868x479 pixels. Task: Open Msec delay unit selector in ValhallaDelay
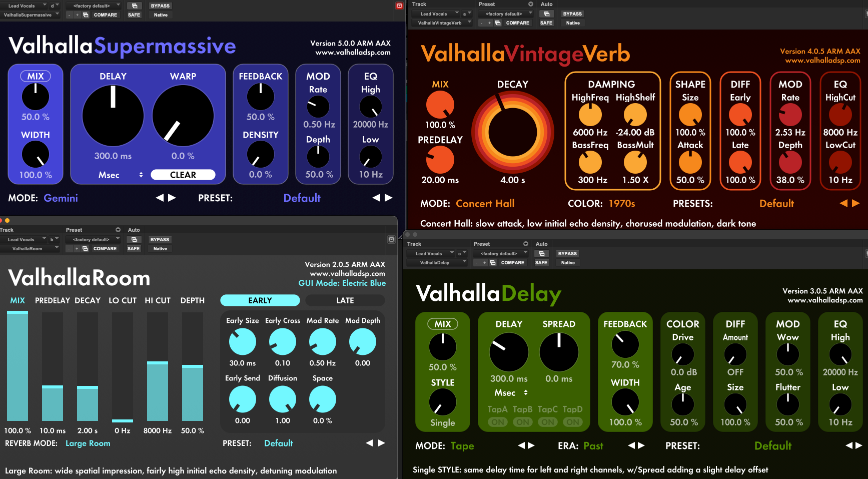(511, 393)
